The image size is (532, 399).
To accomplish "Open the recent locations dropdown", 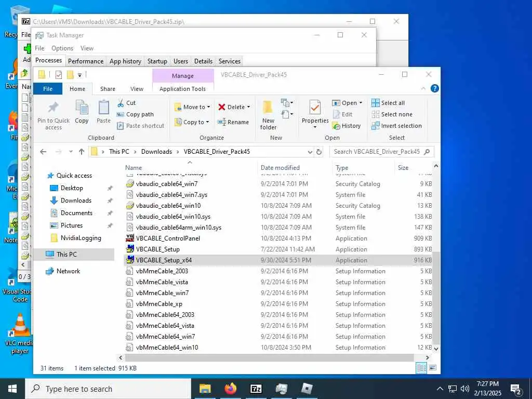I will tap(71, 152).
